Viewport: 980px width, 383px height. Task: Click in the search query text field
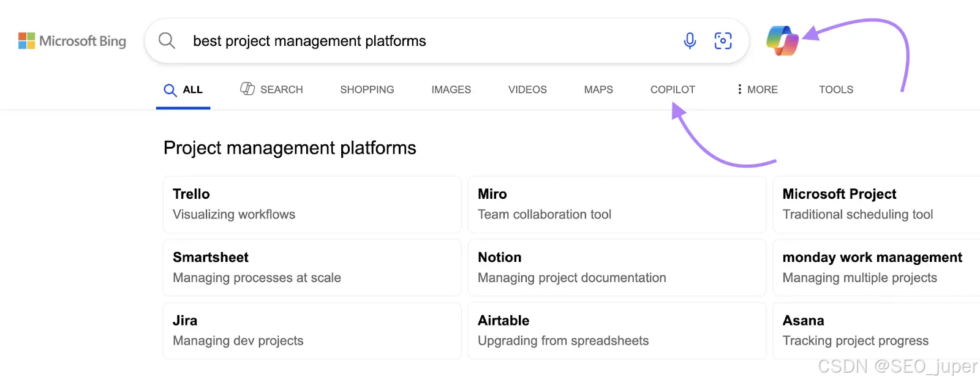pos(429,41)
